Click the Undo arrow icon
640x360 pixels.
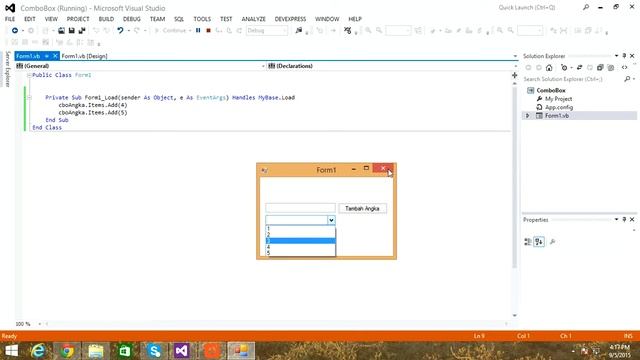(x=120, y=31)
